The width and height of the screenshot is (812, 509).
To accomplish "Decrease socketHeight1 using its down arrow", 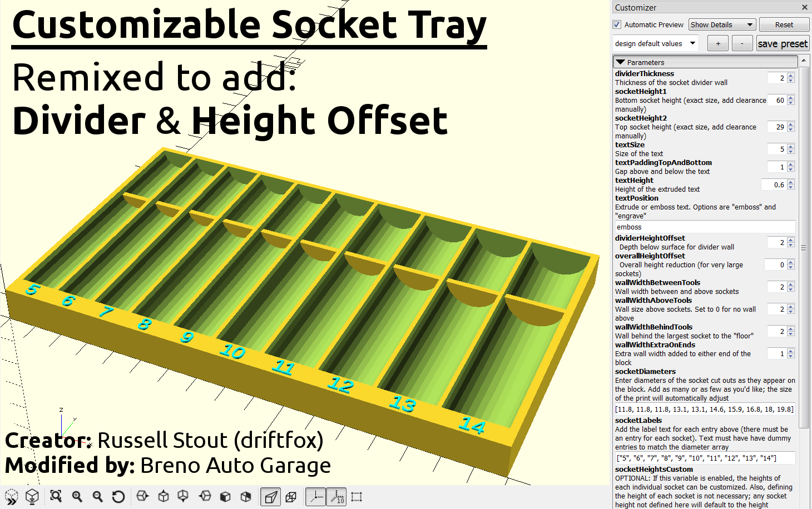I will (791, 103).
